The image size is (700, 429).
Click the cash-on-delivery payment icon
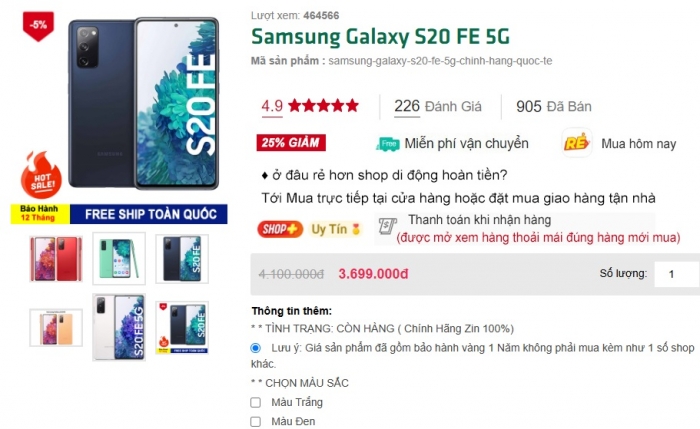click(x=388, y=226)
